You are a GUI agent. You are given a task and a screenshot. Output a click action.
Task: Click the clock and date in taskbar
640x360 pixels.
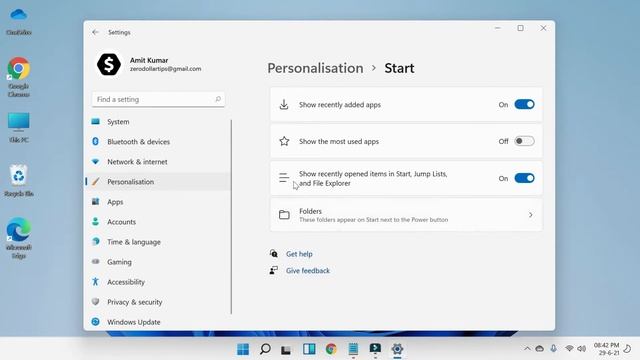click(x=607, y=349)
